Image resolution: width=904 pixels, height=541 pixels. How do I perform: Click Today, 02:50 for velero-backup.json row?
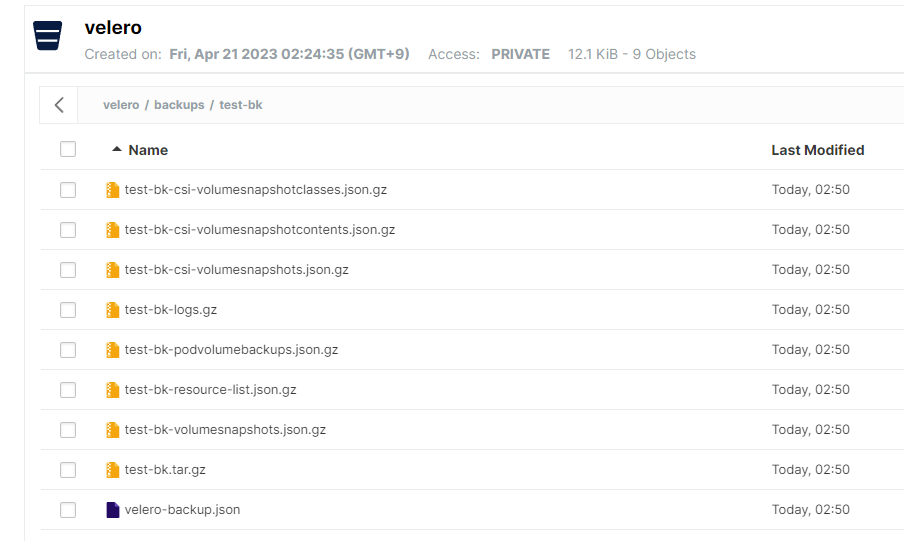(811, 510)
